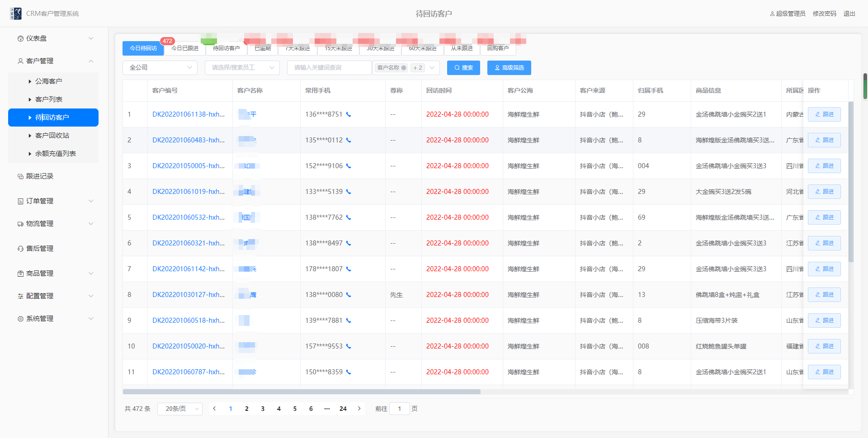Click next page arrow in pagination
The image size is (868, 438).
tap(359, 409)
